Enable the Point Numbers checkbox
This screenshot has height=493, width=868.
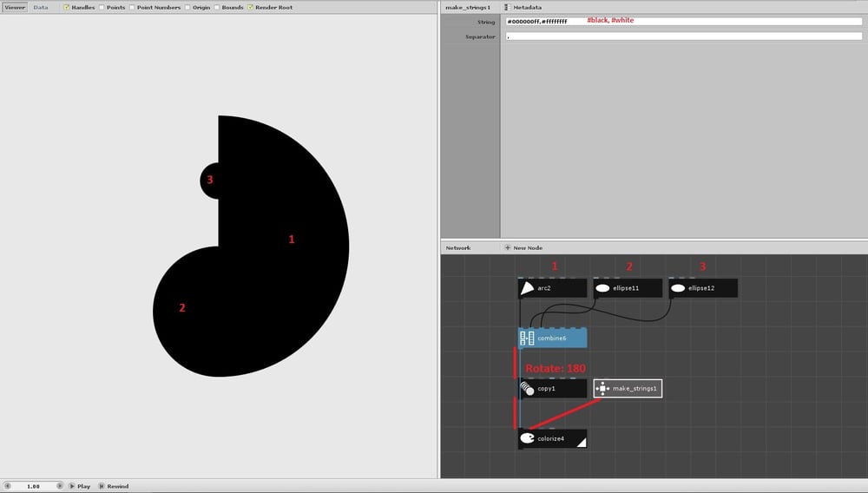click(132, 7)
